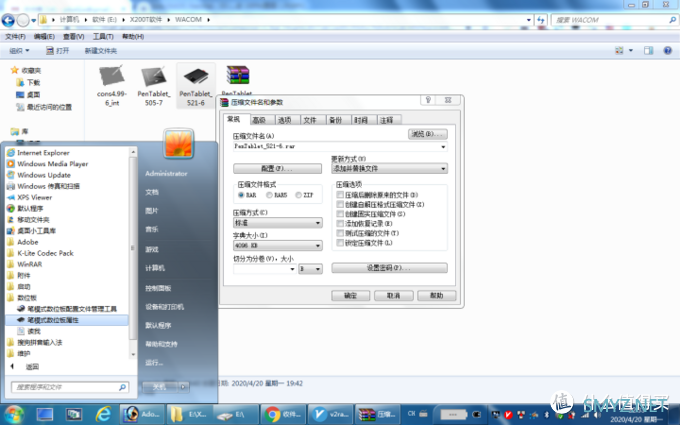Click the 浏览(B)... button
This screenshot has height=425, width=680.
[428, 134]
